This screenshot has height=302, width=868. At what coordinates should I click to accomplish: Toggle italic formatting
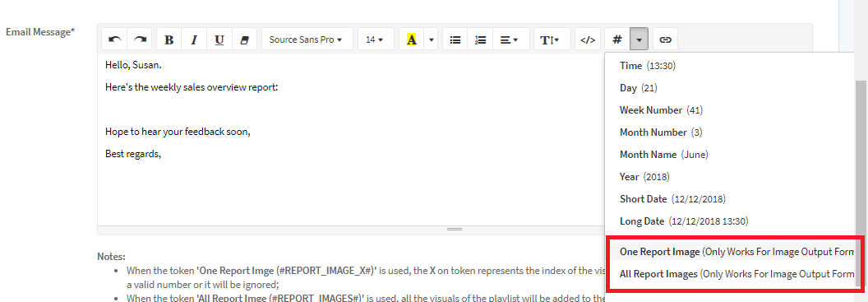pos(194,39)
